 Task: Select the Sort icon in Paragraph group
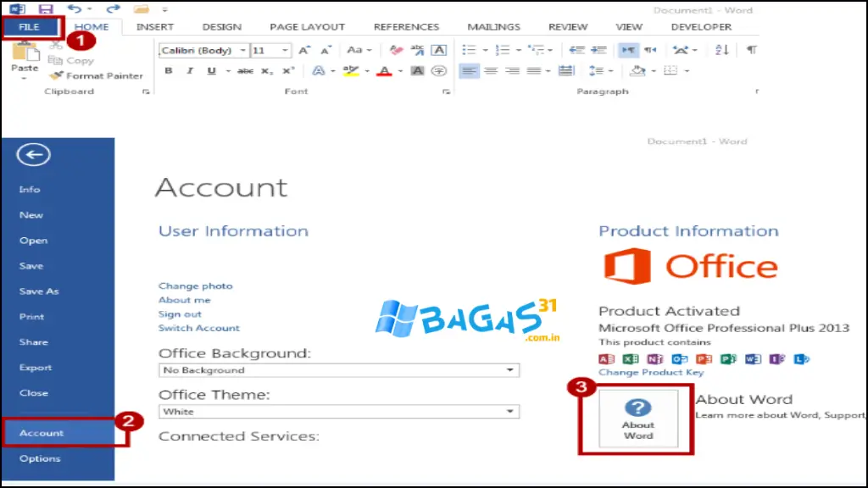(x=721, y=49)
